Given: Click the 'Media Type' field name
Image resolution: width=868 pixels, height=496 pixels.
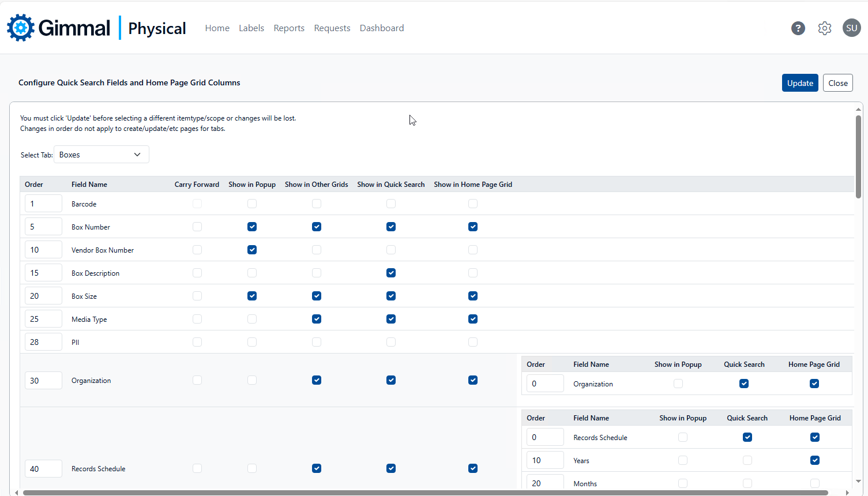Looking at the screenshot, I should (89, 320).
